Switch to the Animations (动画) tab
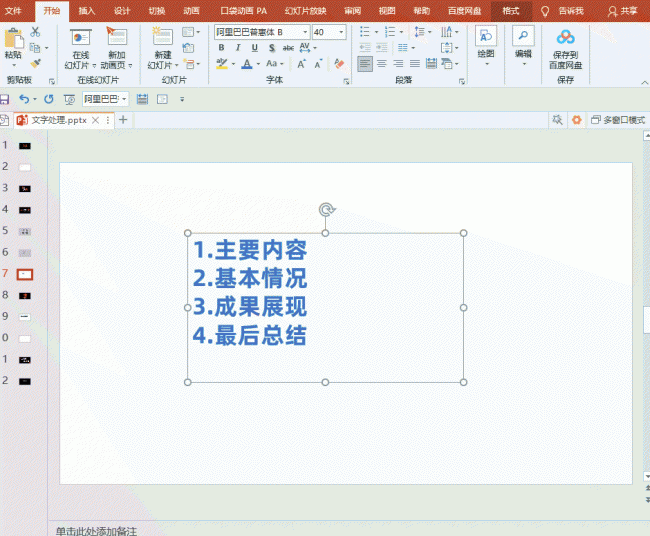This screenshot has width=650, height=536. [x=192, y=11]
